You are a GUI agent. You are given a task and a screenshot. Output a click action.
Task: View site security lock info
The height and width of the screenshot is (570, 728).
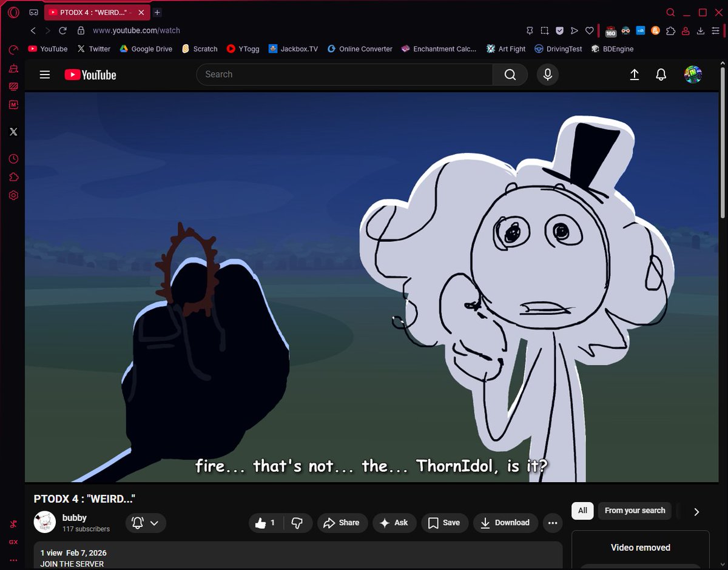click(x=80, y=30)
